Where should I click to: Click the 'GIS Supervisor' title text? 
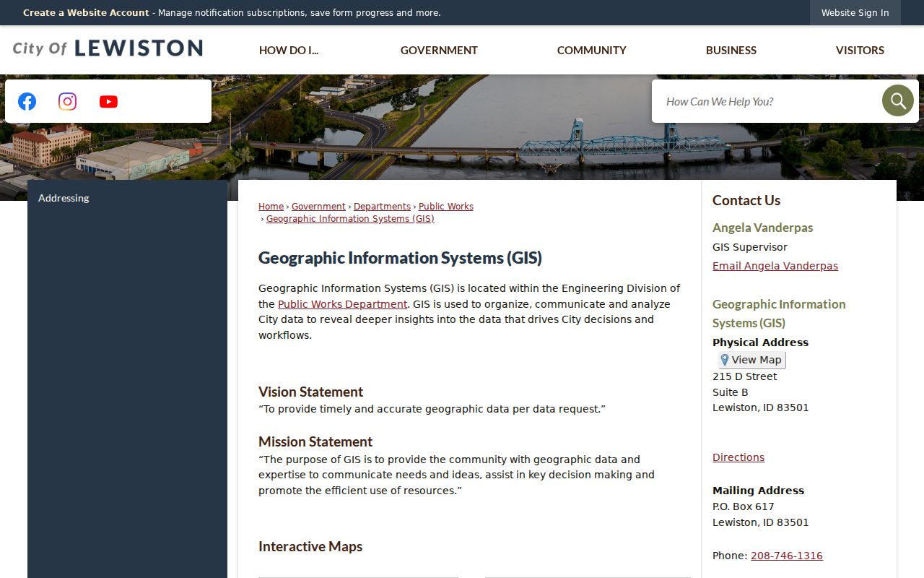click(x=750, y=247)
